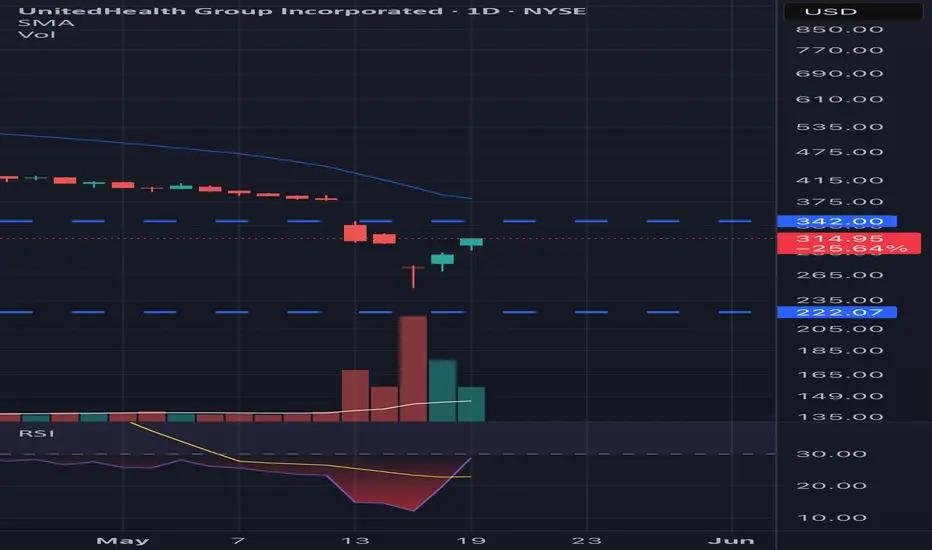Select the SMA indicator label
The height and width of the screenshot is (550, 932).
[x=46, y=23]
